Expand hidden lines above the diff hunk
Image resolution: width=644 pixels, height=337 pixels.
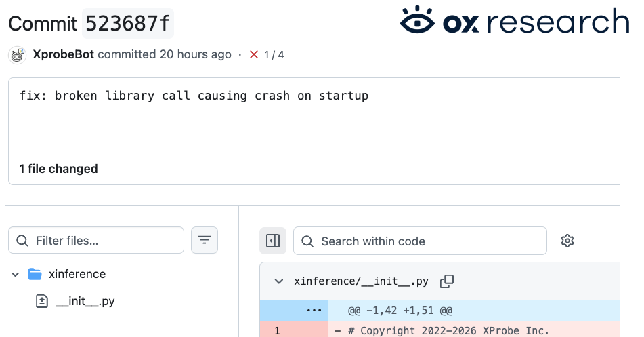click(314, 311)
